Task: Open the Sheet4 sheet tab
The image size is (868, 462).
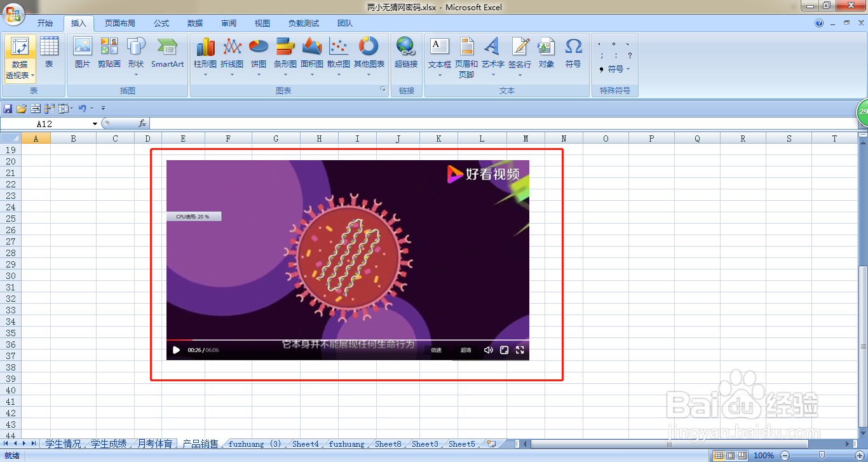Action: [305, 444]
